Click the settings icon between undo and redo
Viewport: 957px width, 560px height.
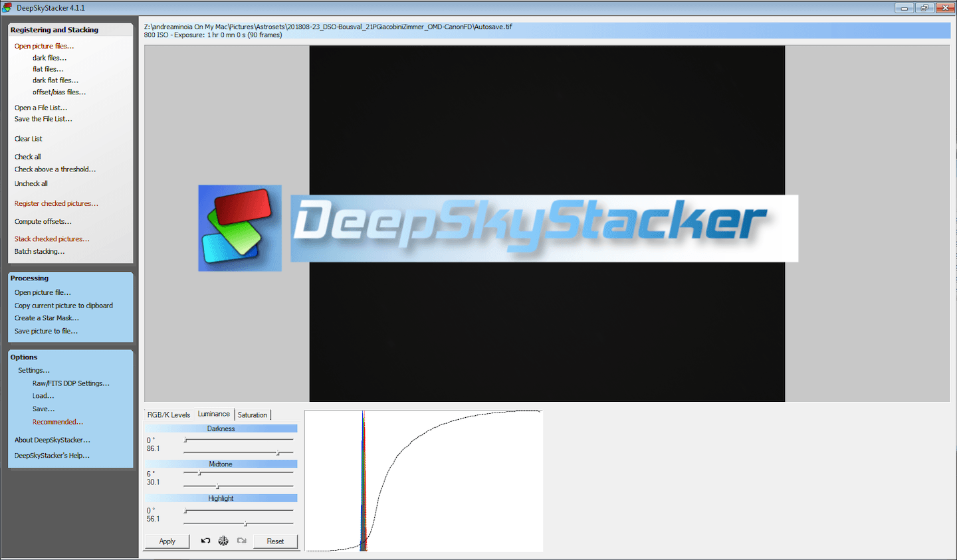click(x=223, y=541)
